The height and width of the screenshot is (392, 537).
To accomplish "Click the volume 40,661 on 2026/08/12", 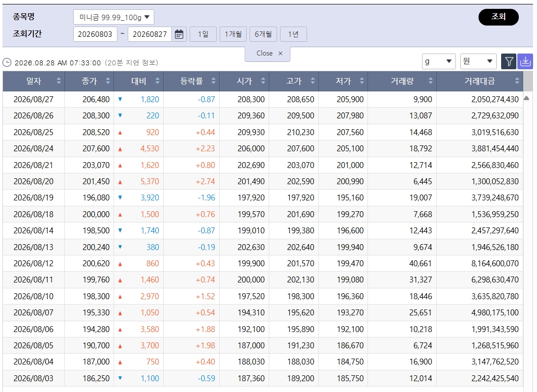I will (421, 263).
